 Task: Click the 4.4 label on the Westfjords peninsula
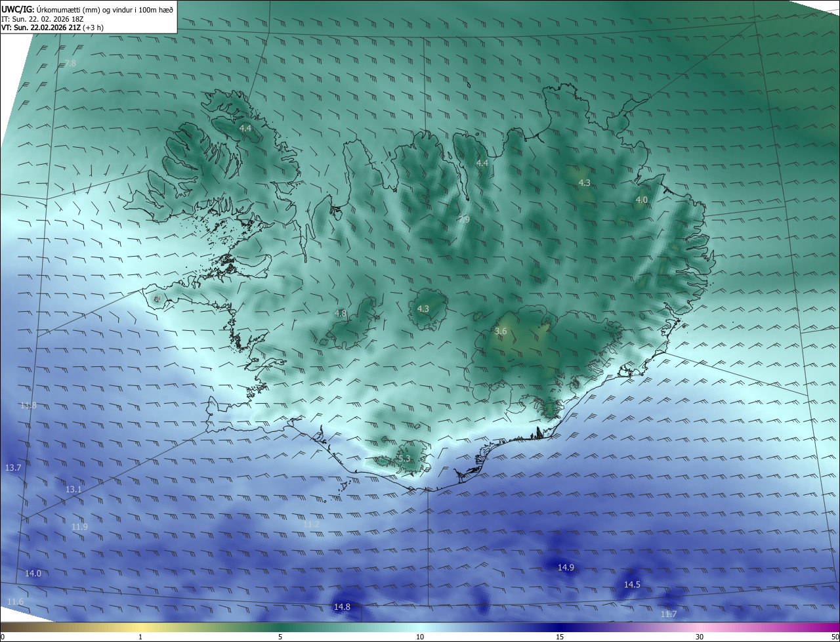click(x=245, y=128)
